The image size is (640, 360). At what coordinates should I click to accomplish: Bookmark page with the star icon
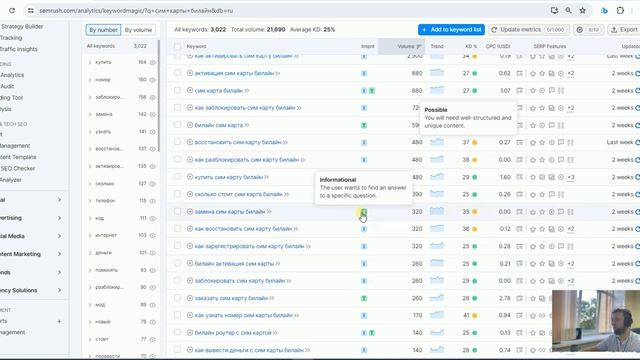582,11
